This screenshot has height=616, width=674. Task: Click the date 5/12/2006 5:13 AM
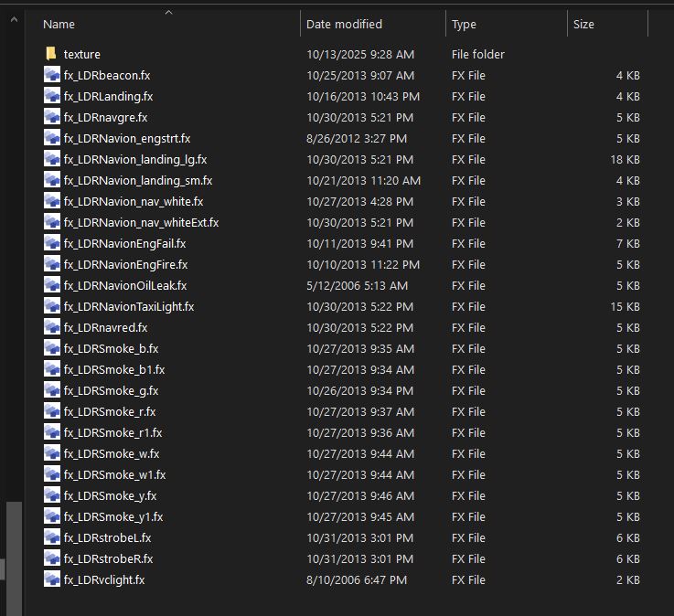tap(358, 286)
